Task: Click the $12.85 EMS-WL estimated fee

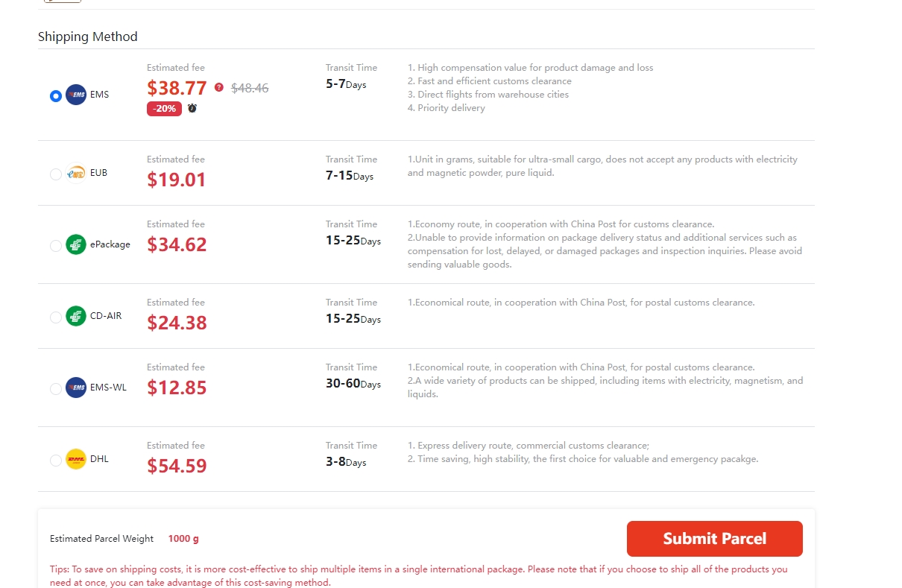Action: tap(177, 388)
